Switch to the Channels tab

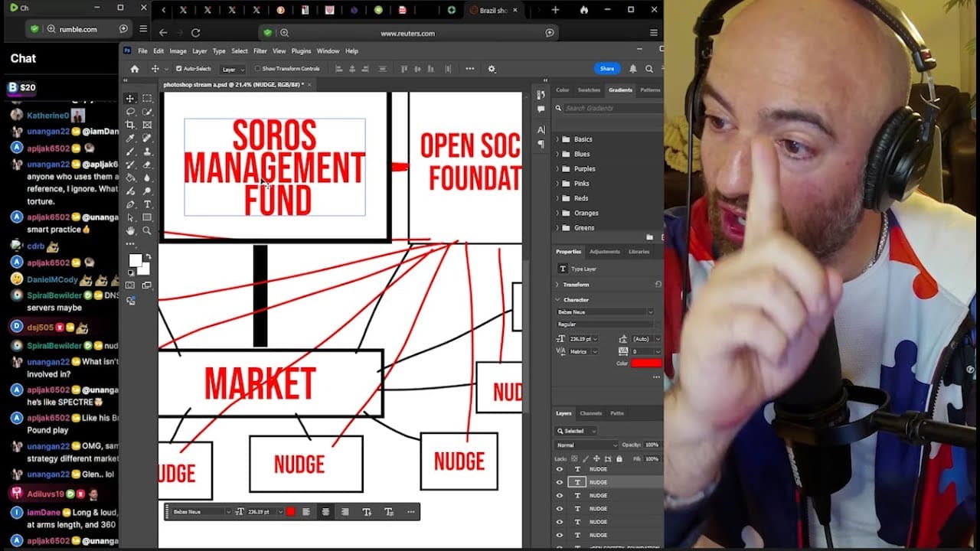coord(590,413)
